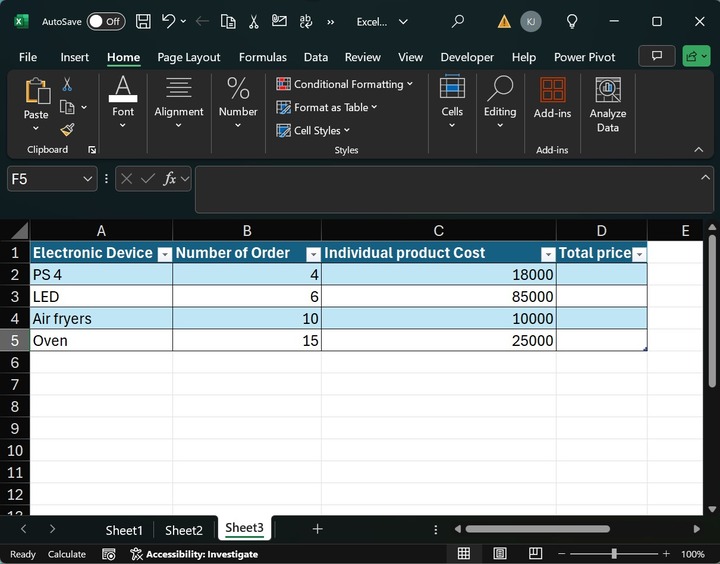This screenshot has height=564, width=720.
Task: Select the Format Painter brush icon
Action: (x=67, y=129)
